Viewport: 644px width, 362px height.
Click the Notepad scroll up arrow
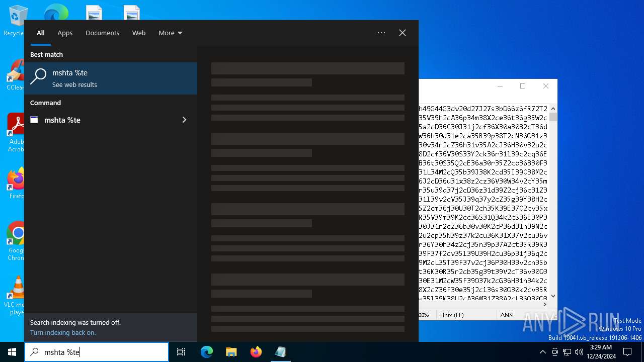(553, 108)
